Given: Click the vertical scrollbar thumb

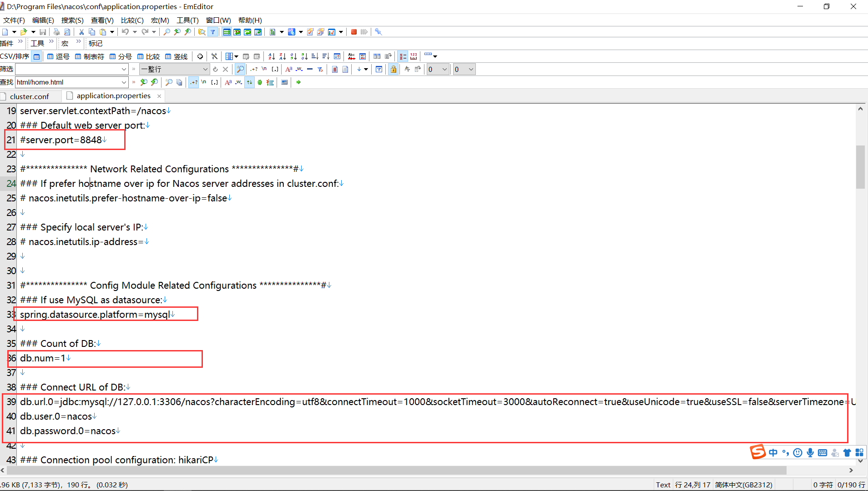Looking at the screenshot, I should click(x=860, y=166).
